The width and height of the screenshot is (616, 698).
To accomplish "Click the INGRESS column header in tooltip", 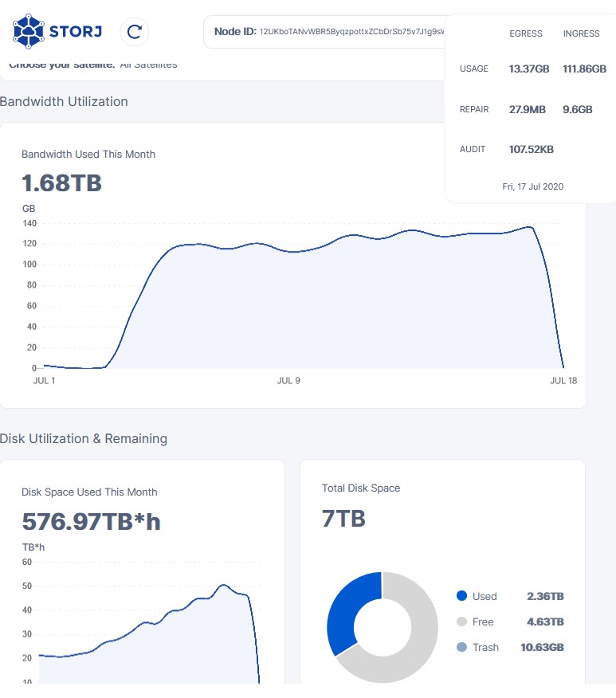I will (x=581, y=33).
